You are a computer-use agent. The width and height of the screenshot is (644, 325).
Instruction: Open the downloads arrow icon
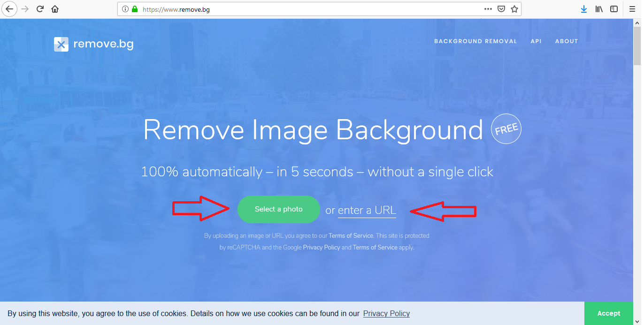584,9
